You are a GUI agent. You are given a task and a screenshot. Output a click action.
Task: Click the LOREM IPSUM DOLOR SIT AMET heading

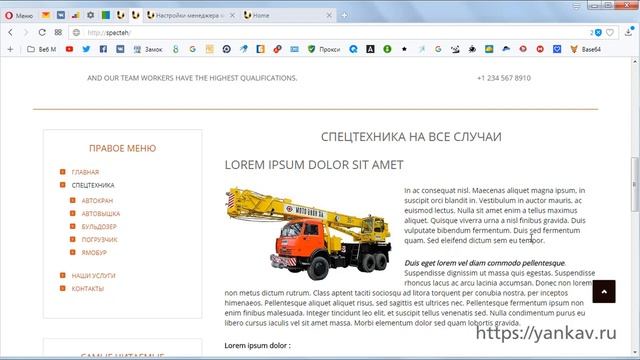tap(314, 165)
